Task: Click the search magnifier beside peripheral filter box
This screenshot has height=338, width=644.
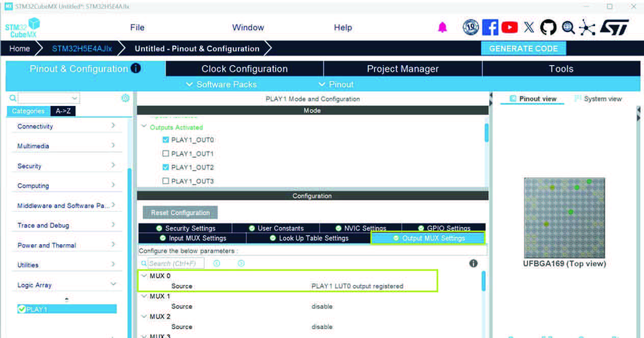Action: click(x=13, y=98)
